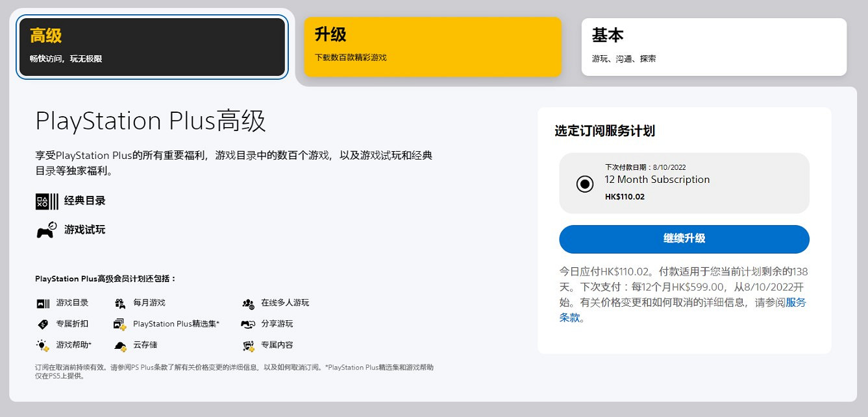868x417 pixels.
Task: Open the 服务条款 terms of service link
Action: (x=794, y=303)
